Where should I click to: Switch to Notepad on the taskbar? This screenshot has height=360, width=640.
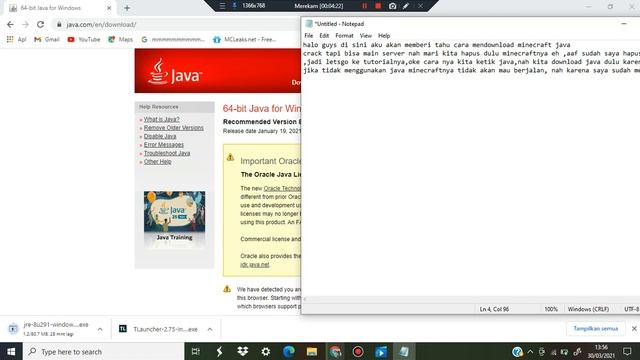point(404,351)
